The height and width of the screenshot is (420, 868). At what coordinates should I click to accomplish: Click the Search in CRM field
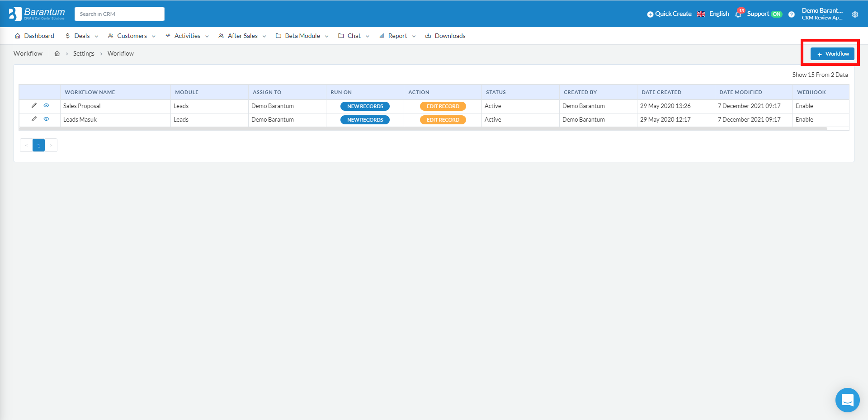[x=119, y=14]
